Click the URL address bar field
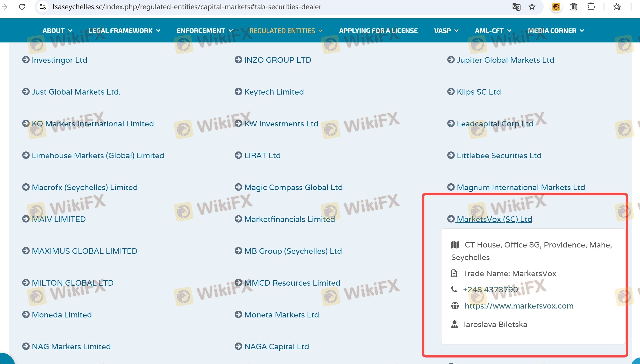The width and height of the screenshot is (640, 364). (250, 7)
